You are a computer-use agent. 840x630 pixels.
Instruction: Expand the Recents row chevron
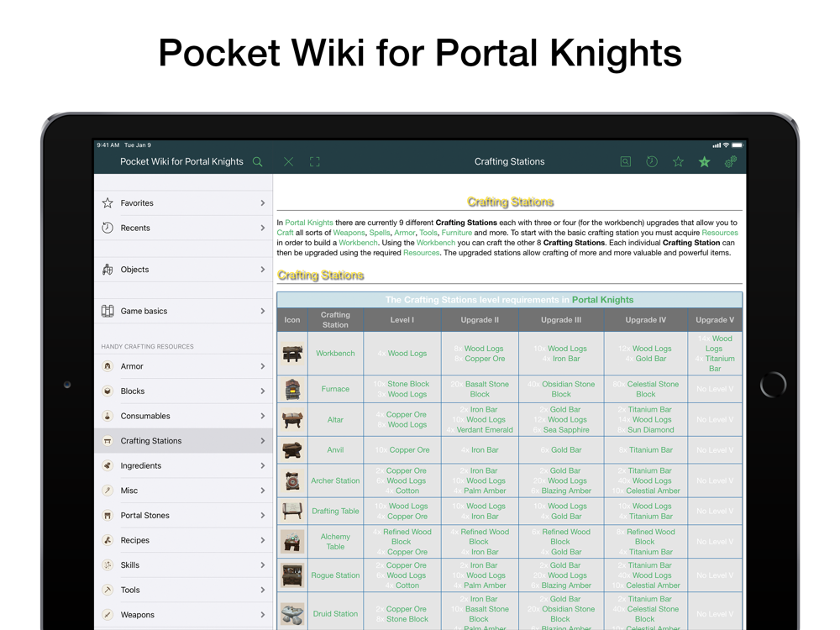point(262,228)
